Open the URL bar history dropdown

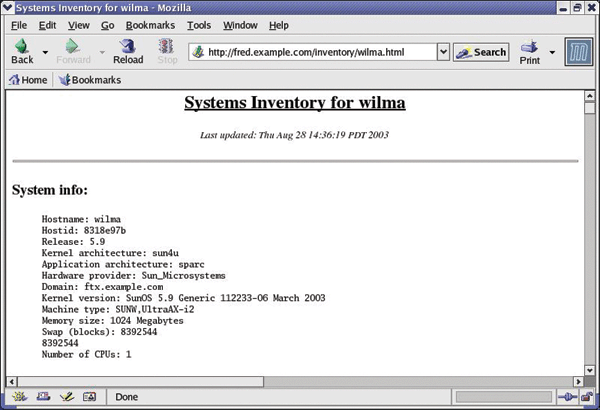pos(442,52)
